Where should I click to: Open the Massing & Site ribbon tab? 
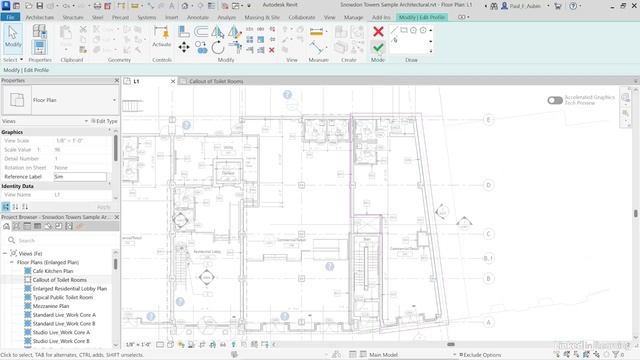[x=262, y=18]
